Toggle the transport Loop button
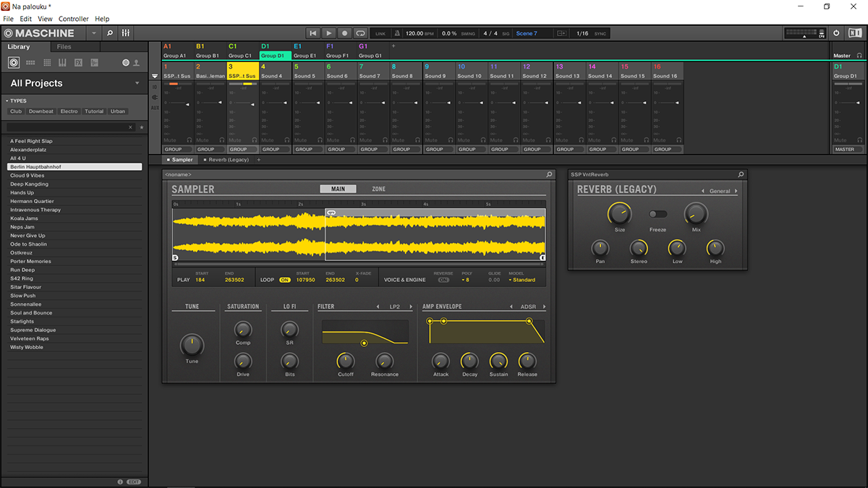 tap(360, 33)
